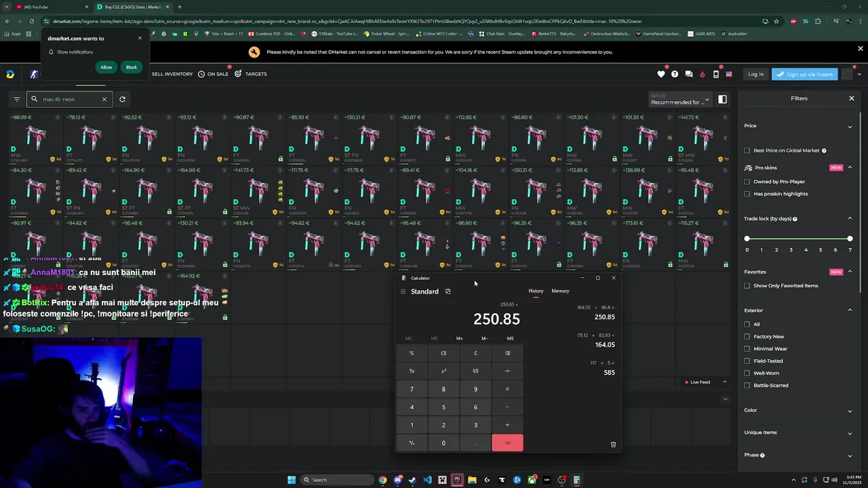Toggle the layout view icon beside sort
The image size is (868, 488).
coord(722,100)
